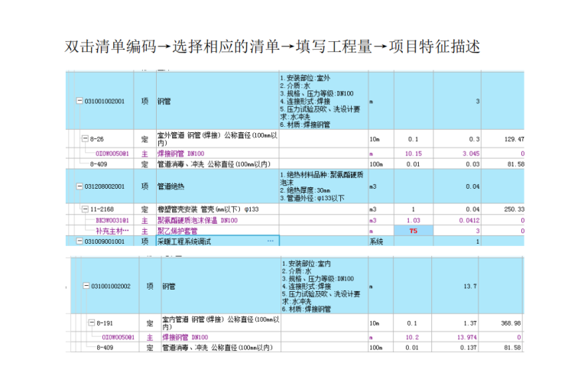Select the highlighted cell with value 75
The width and height of the screenshot is (581, 392).
[x=414, y=230]
